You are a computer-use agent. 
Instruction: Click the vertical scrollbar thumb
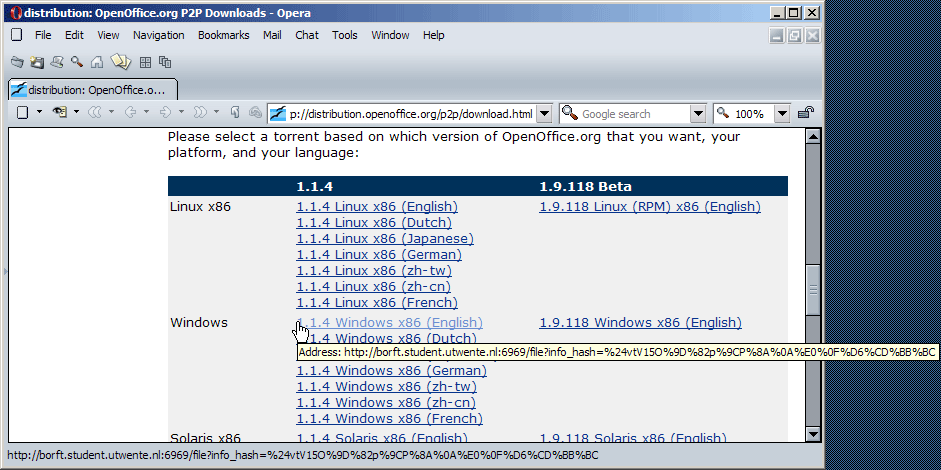(x=813, y=290)
